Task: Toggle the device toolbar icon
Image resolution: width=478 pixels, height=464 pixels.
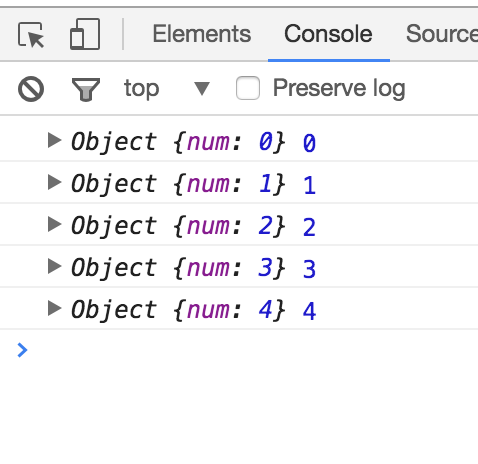Action: (x=85, y=34)
